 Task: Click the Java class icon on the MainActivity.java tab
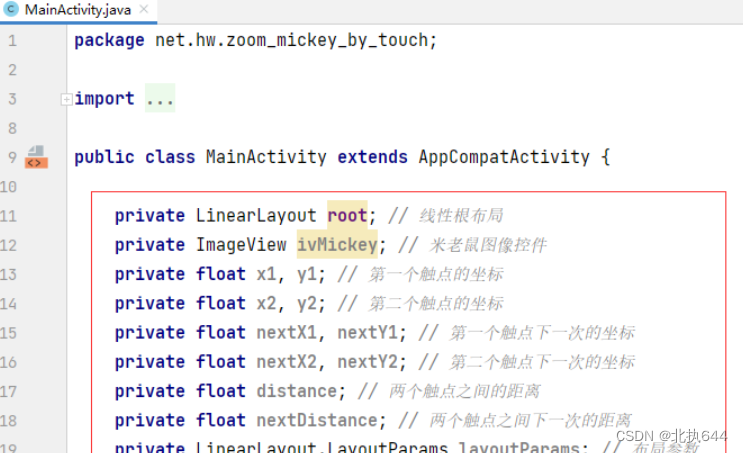pos(11,9)
